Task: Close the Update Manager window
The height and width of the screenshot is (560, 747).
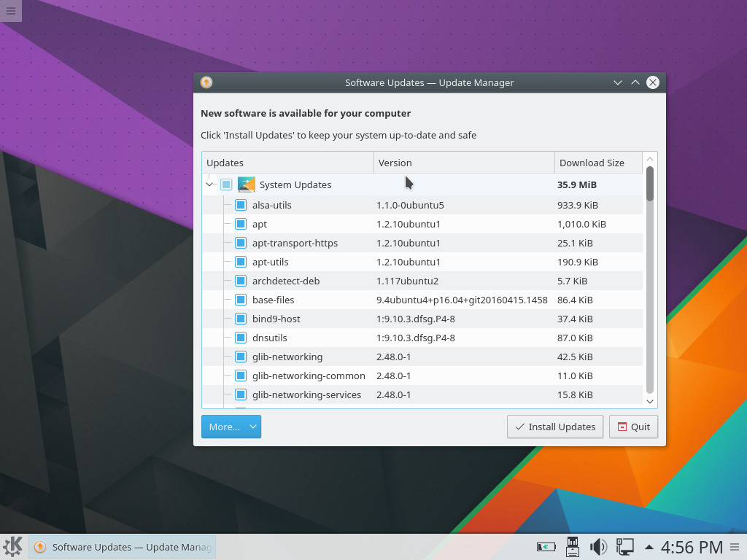Action: (653, 82)
